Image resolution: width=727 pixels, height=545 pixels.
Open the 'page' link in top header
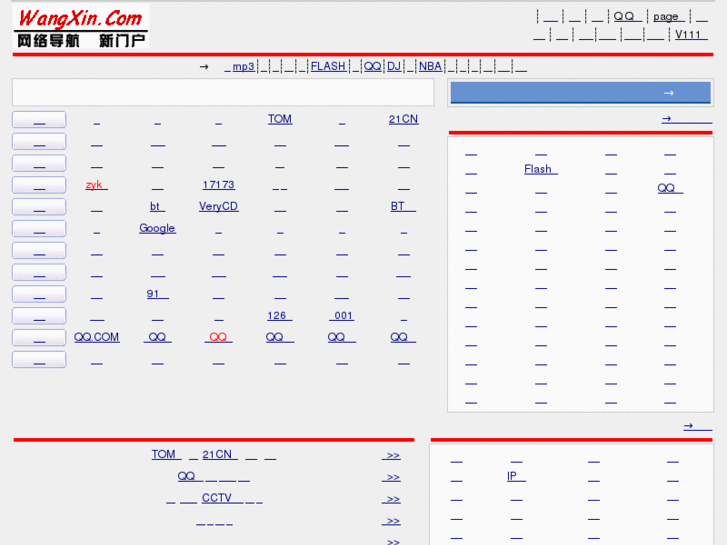pos(668,17)
